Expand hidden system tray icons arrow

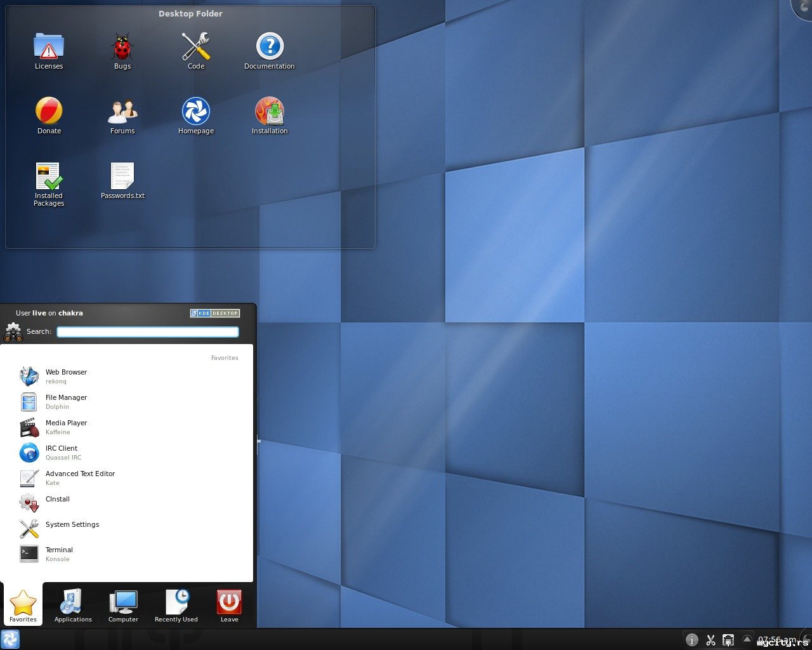(747, 639)
